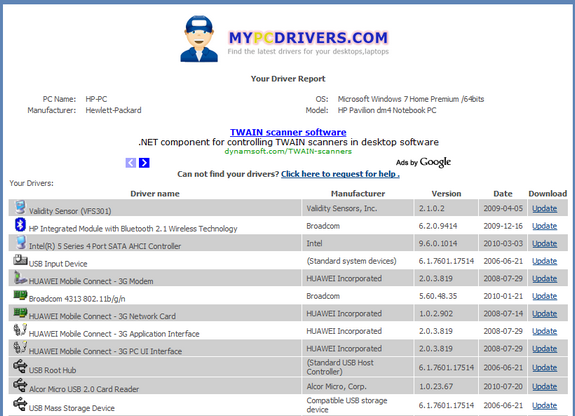Select manufacturer value Hewlett-Packard
The width and height of the screenshot is (575, 416).
click(113, 110)
